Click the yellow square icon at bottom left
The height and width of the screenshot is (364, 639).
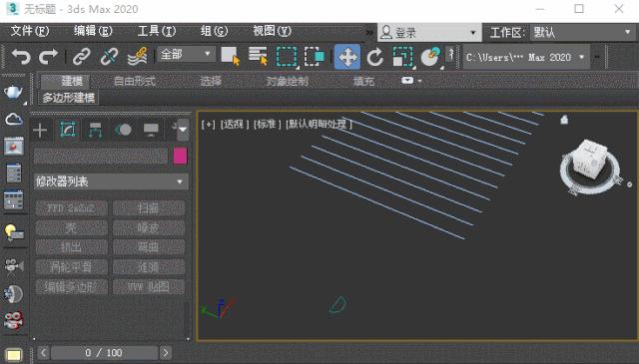[x=13, y=355]
